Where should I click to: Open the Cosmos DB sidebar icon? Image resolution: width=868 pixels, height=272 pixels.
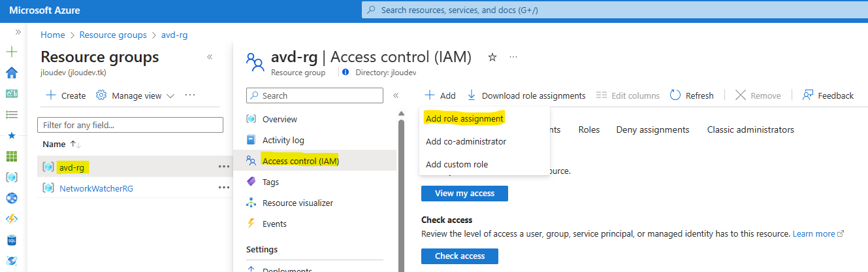11,261
